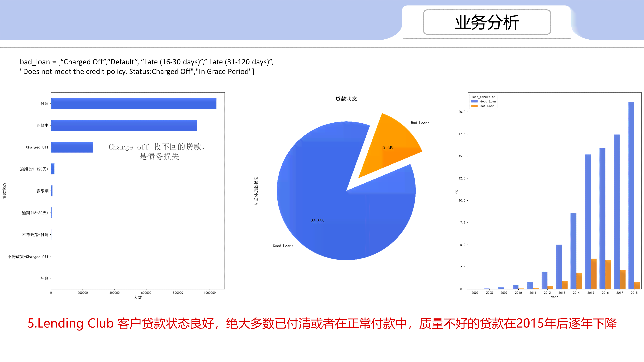Click the % 总体贷款状态 vertical label
644x362 pixels.
pos(256,191)
